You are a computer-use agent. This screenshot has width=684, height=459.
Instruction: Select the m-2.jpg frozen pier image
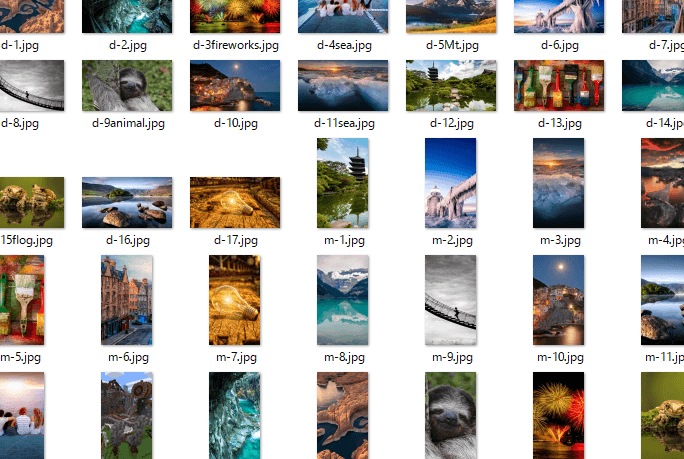[x=451, y=184]
